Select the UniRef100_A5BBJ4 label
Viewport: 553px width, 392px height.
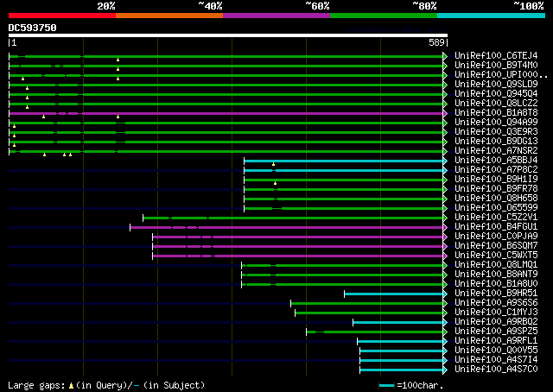tap(496, 161)
